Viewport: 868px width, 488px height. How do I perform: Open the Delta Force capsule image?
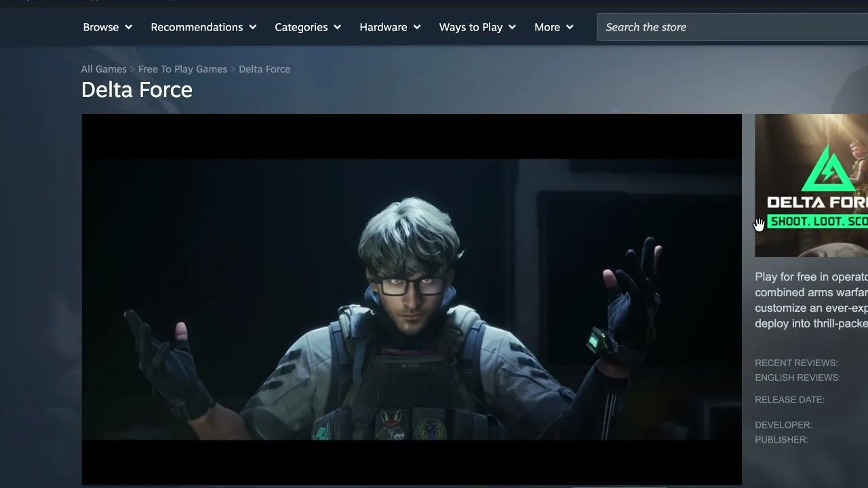811,185
